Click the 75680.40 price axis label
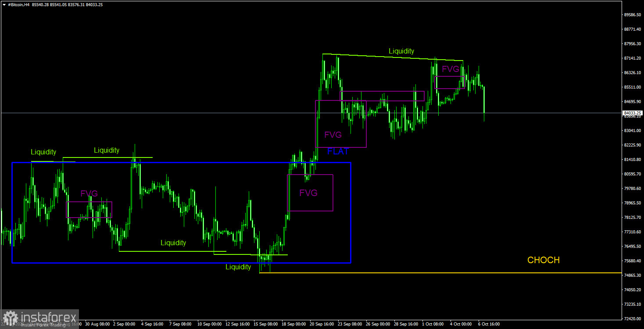This screenshot has width=644, height=329. point(633,261)
